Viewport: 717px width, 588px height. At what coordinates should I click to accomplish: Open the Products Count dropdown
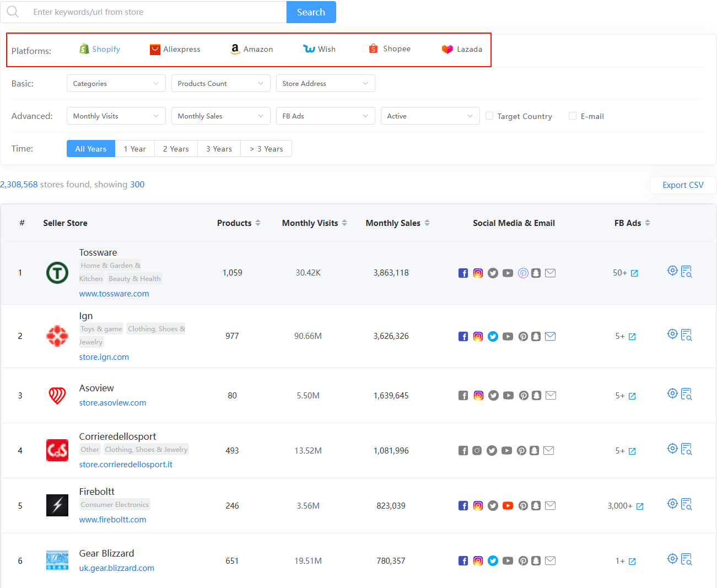point(221,83)
